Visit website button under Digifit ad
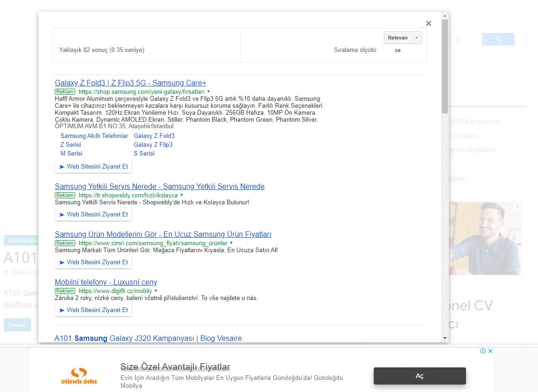This screenshot has height=392, width=538. [93, 310]
